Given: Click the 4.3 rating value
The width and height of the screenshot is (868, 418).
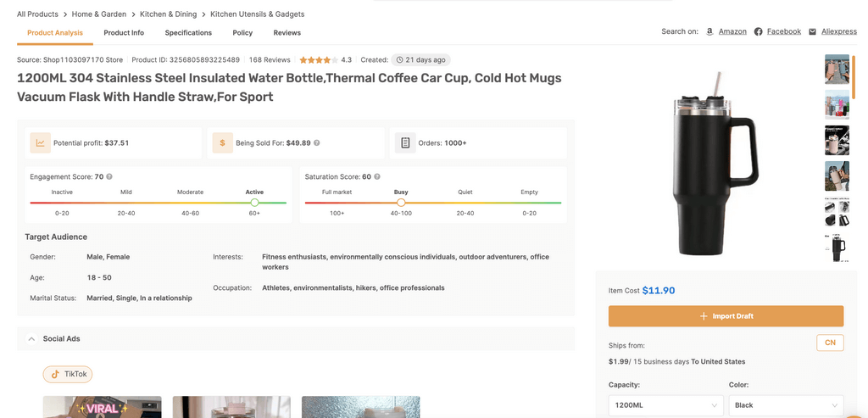Looking at the screenshot, I should [346, 60].
